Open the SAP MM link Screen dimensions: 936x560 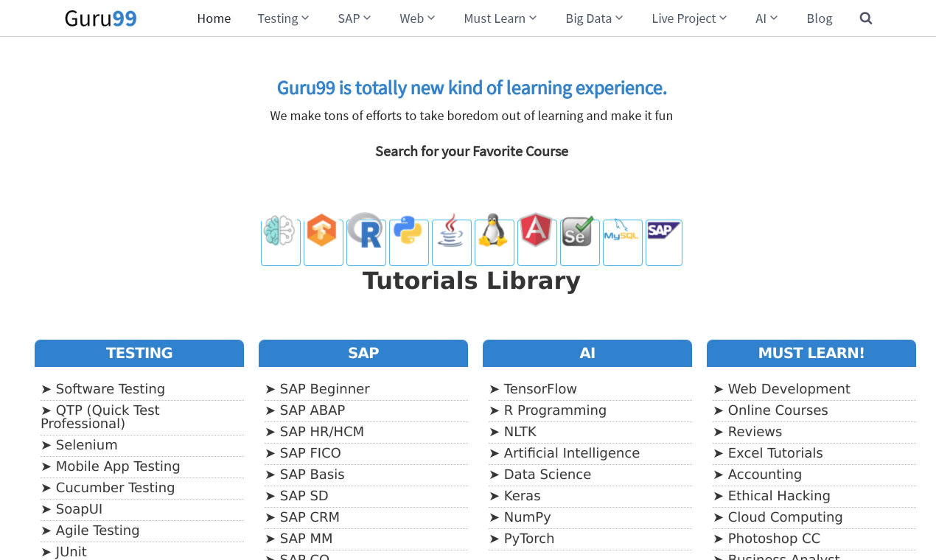[x=307, y=539]
